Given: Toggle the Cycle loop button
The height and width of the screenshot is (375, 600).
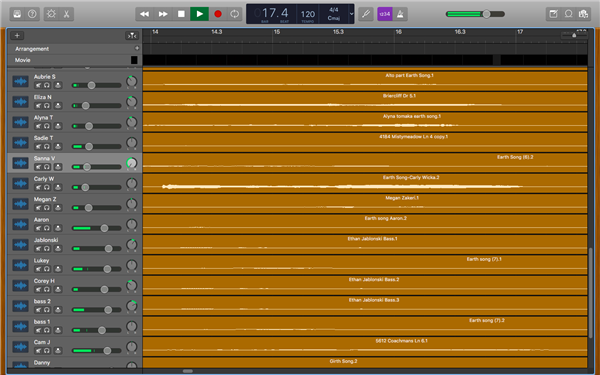Looking at the screenshot, I should [235, 14].
